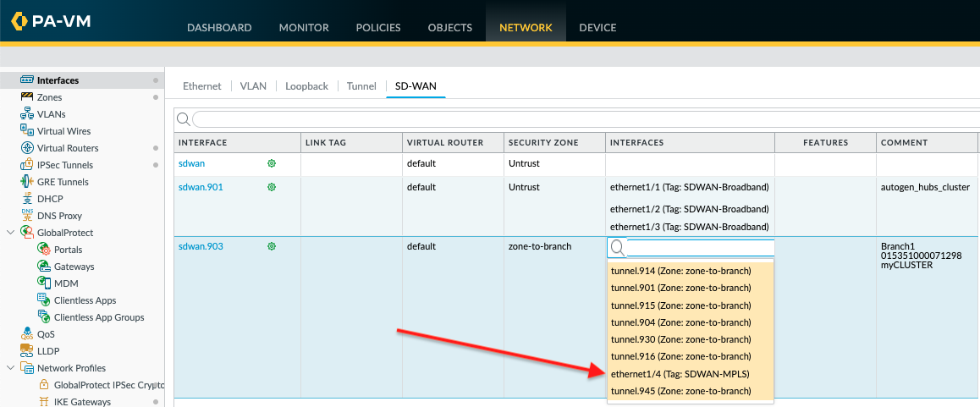The height and width of the screenshot is (407, 980).
Task: Click the DNS Proxy icon
Action: pyautogui.click(x=27, y=216)
